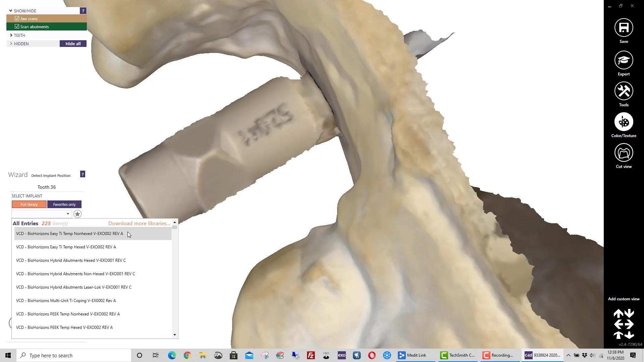
Task: Click Download more libraries link
Action: pyautogui.click(x=139, y=224)
